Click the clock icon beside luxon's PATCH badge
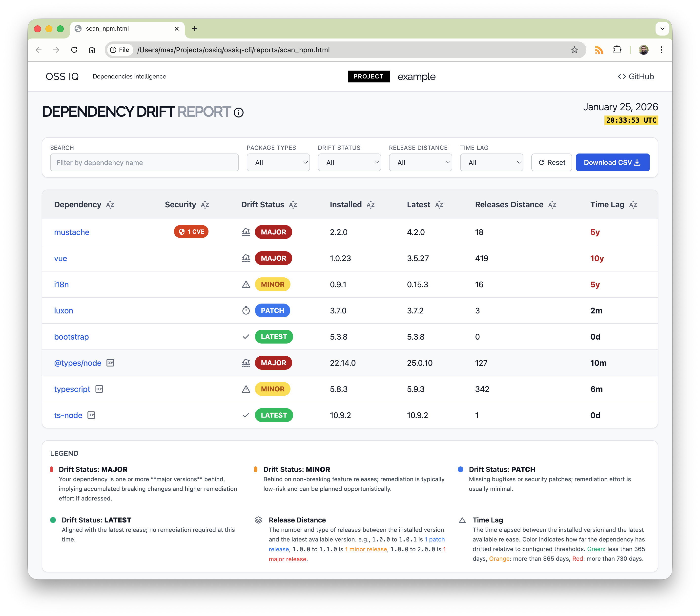700x616 pixels. click(246, 310)
